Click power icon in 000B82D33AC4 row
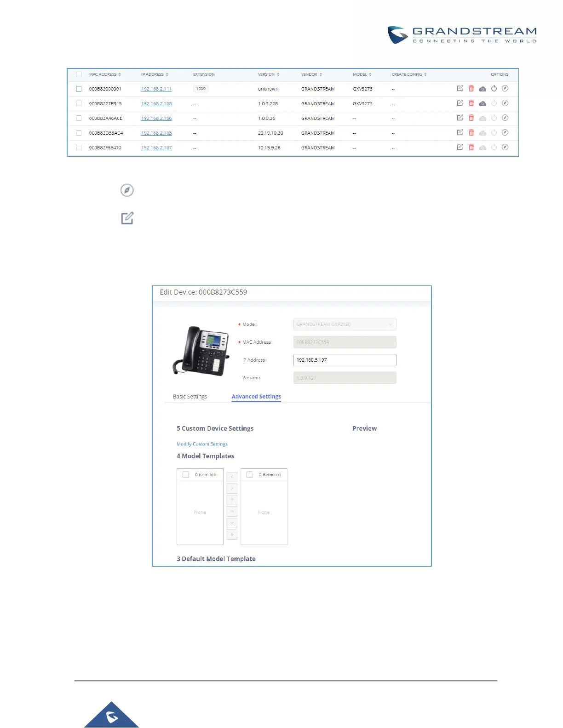The image size is (563, 728). [x=494, y=132]
